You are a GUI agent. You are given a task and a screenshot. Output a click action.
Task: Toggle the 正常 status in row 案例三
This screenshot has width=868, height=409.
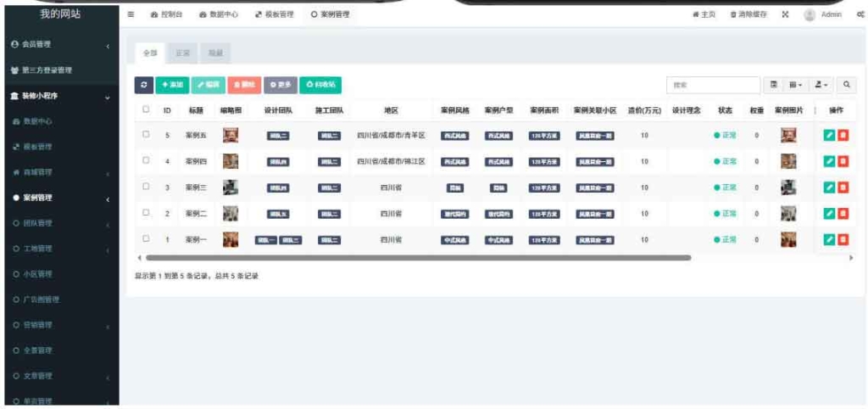pyautogui.click(x=726, y=188)
